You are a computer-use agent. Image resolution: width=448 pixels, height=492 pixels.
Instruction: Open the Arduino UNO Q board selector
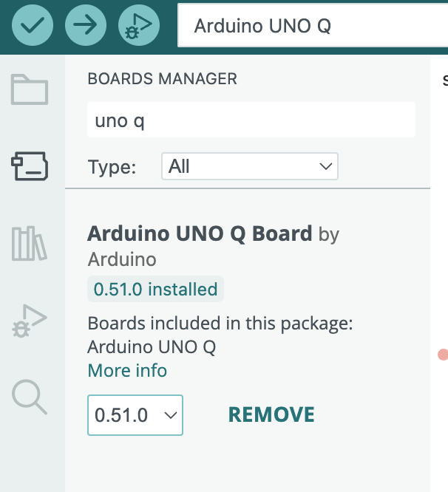click(x=310, y=27)
